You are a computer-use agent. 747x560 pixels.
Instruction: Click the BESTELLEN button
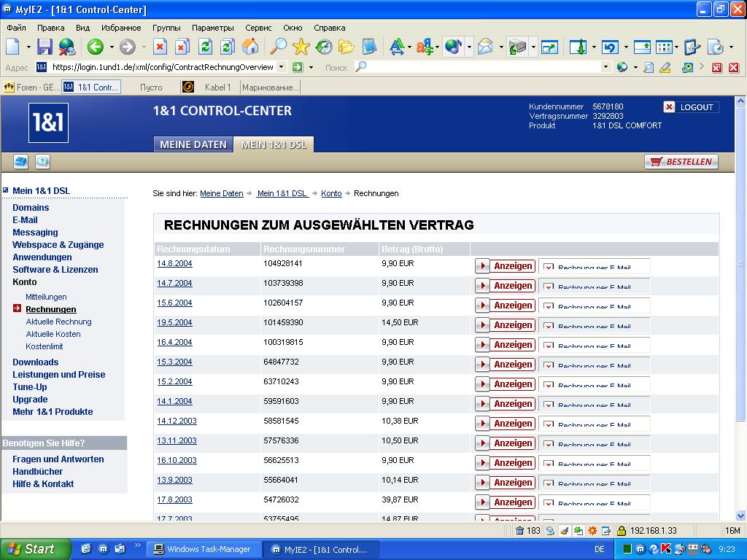tap(681, 161)
